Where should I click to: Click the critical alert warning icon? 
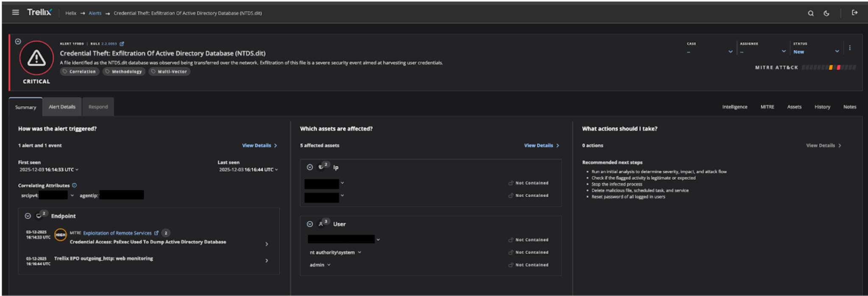coord(36,58)
